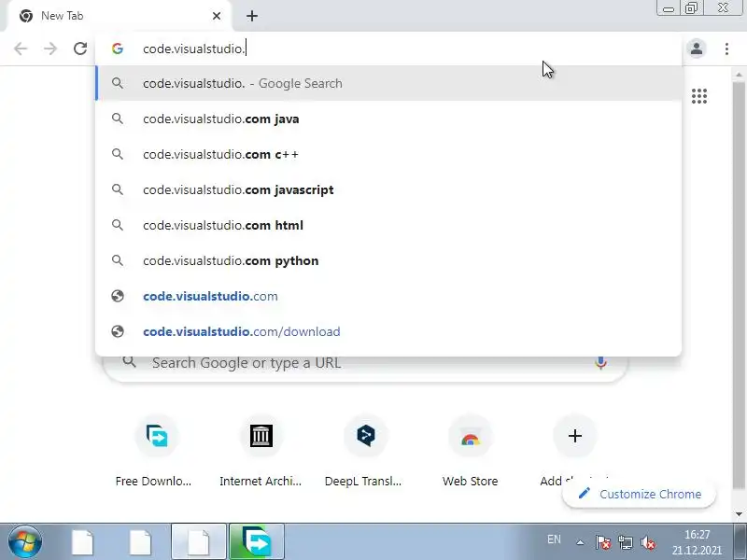Open the Web Store shortcut tile

(x=471, y=452)
